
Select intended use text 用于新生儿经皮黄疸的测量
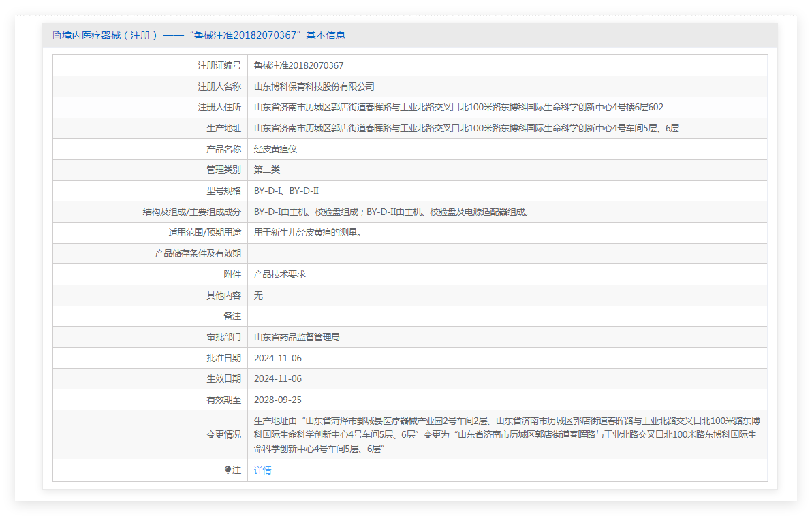[307, 232]
